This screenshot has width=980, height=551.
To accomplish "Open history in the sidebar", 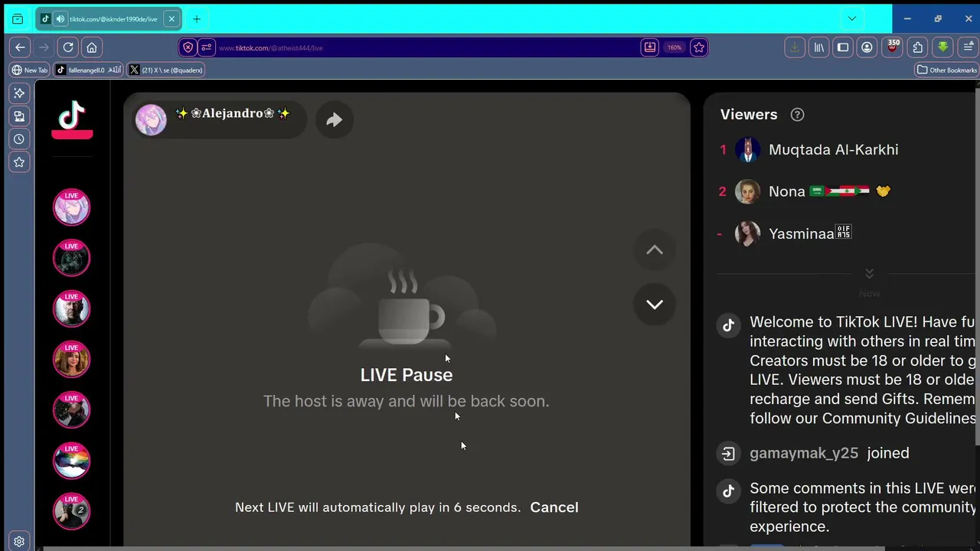I will 19,139.
